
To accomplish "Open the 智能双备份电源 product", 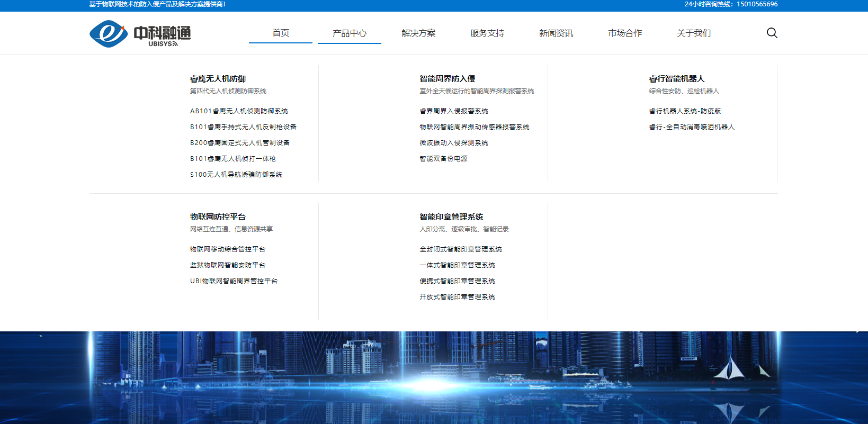I will (443, 159).
